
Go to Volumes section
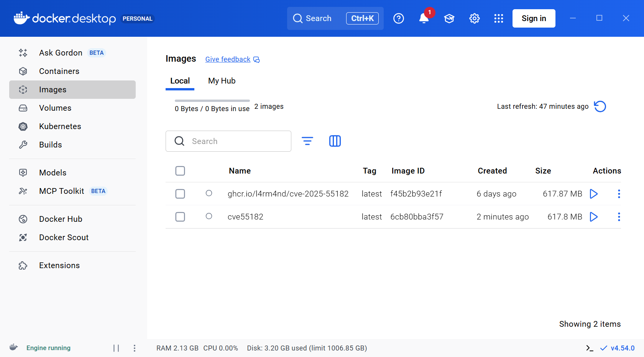click(x=72, y=108)
